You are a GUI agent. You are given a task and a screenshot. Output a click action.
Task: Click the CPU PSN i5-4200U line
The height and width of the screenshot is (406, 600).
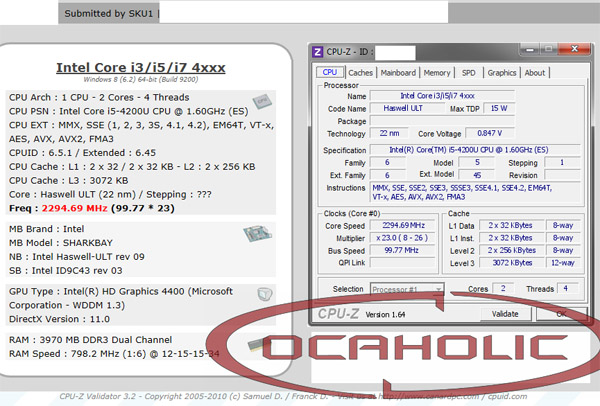129,111
